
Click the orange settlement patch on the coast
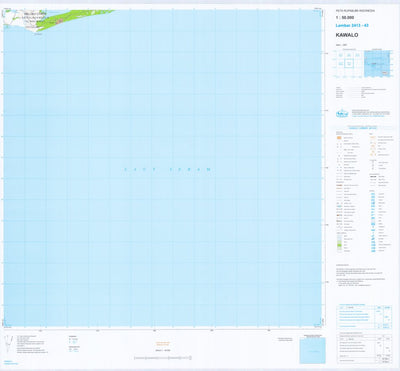[x=60, y=21]
